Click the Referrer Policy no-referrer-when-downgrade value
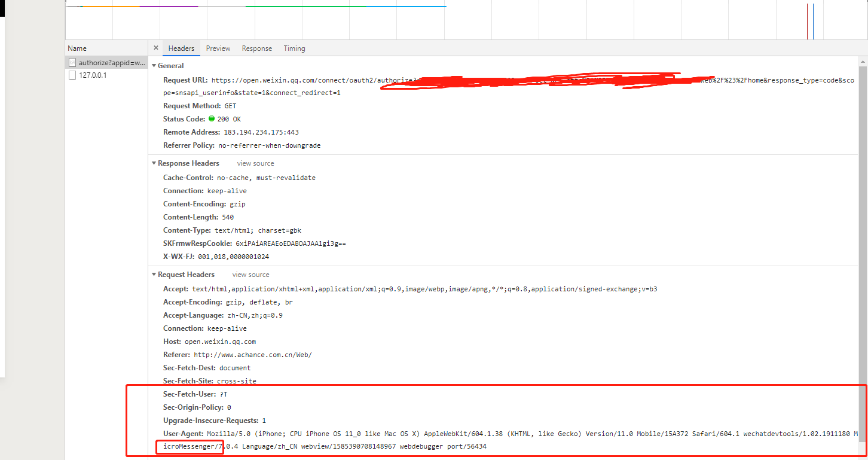The height and width of the screenshot is (460, 868). pyautogui.click(x=270, y=145)
